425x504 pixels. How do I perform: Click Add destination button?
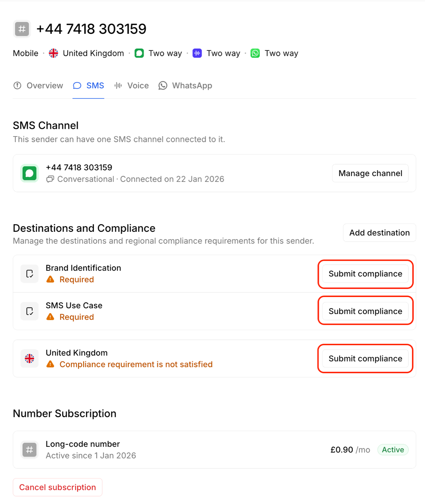point(379,233)
